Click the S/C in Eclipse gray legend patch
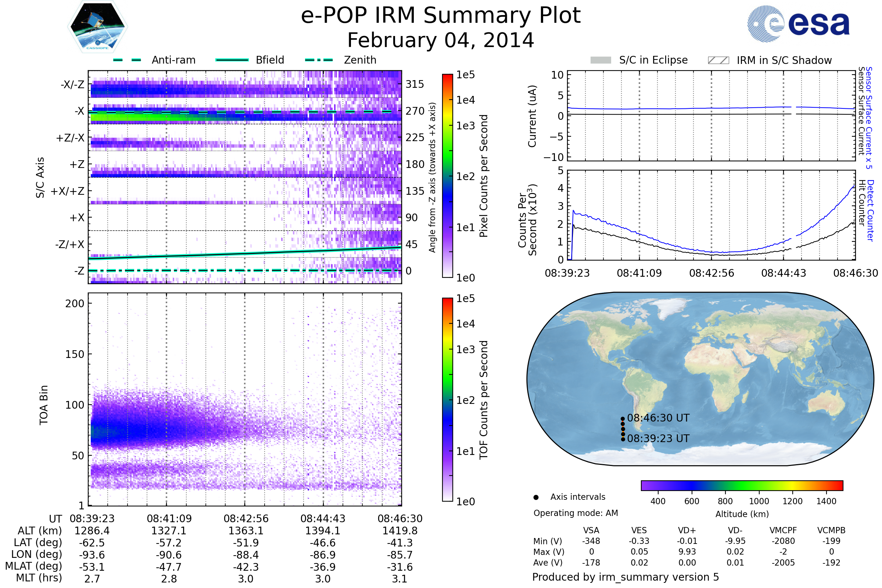This screenshot has height=588, width=882. pos(601,60)
